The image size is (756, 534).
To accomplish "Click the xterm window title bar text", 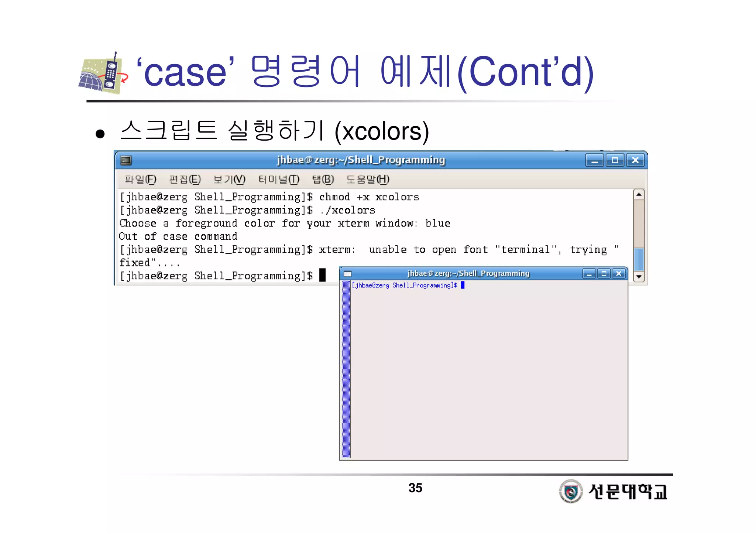I will pos(468,273).
